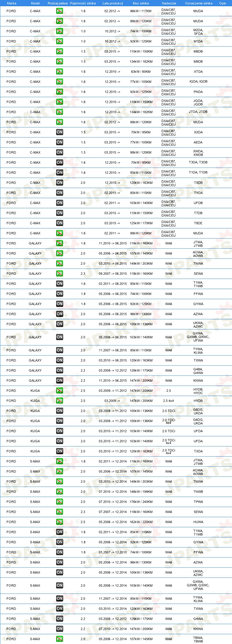Select the PB icon in the GALAXY SEWA row
Screen dimensions: 232x644
[x=60, y=274]
